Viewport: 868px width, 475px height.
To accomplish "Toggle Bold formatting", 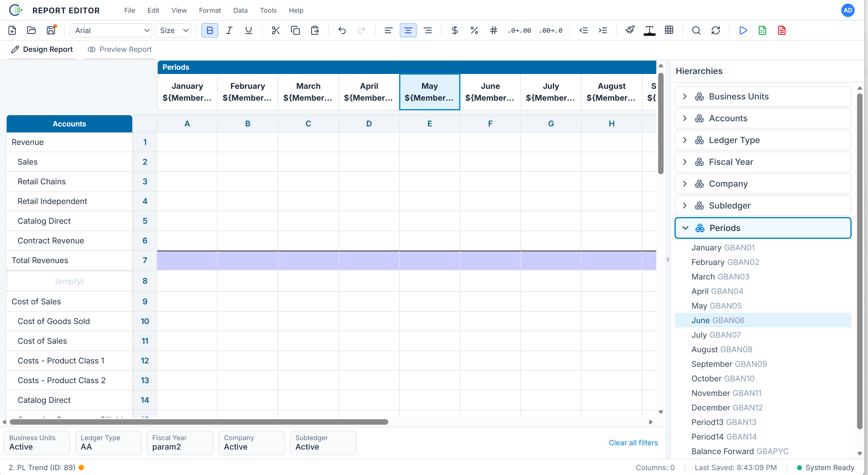I will [210, 30].
